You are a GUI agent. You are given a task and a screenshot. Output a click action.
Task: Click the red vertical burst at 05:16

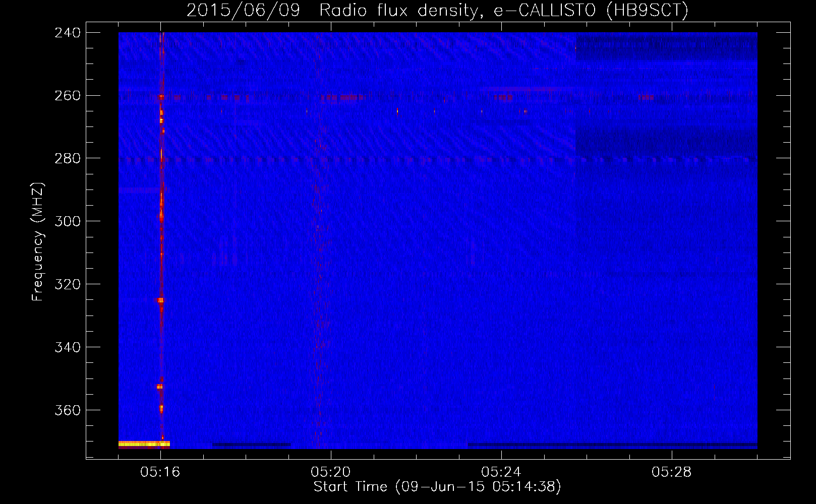(161, 237)
